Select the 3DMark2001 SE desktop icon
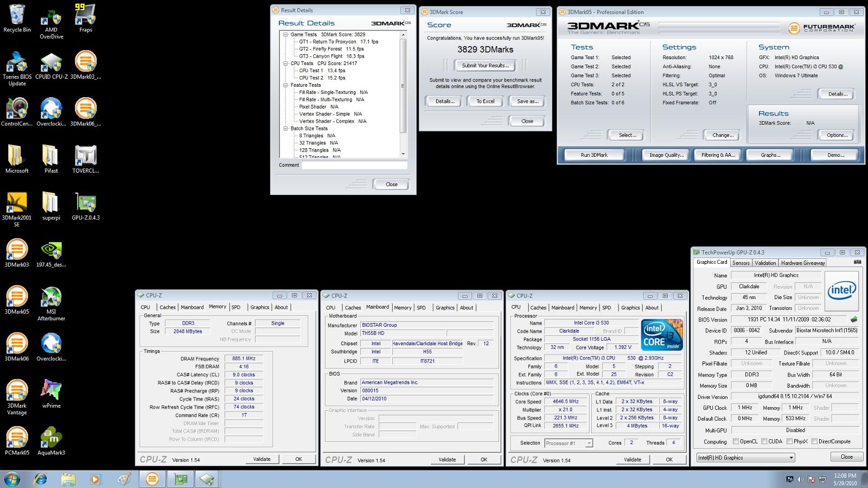Viewport: 868px width, 488px height. tap(17, 210)
